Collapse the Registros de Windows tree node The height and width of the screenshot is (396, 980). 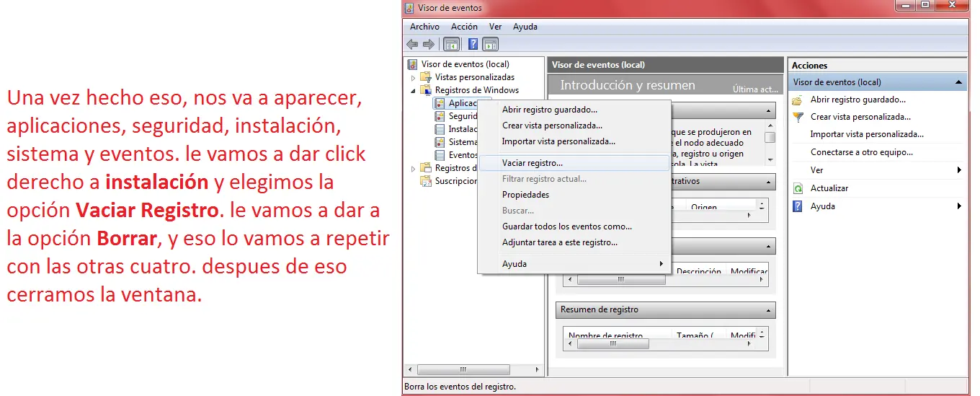point(414,90)
